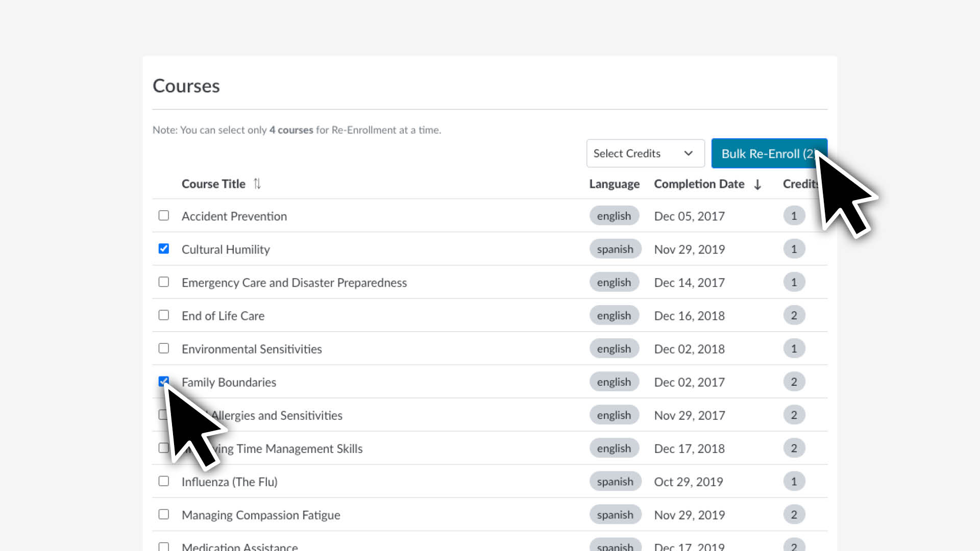The image size is (980, 551).
Task: Click Completion Date descending sort arrow
Action: click(757, 184)
